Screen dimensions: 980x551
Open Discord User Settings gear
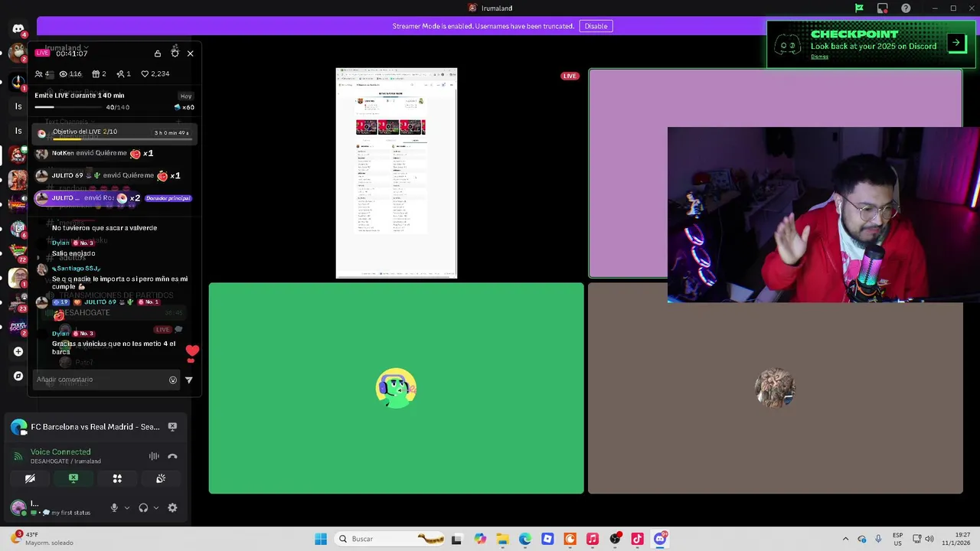[172, 507]
